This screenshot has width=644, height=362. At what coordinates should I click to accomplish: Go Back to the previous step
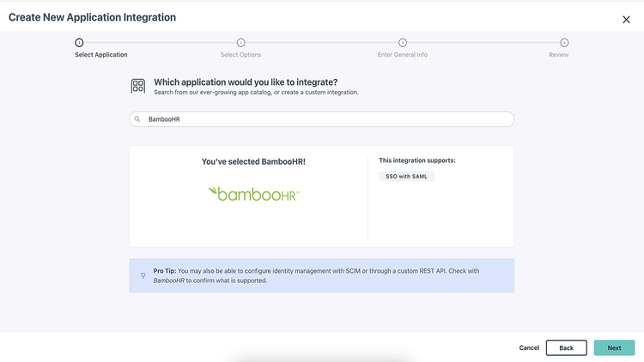pyautogui.click(x=567, y=347)
